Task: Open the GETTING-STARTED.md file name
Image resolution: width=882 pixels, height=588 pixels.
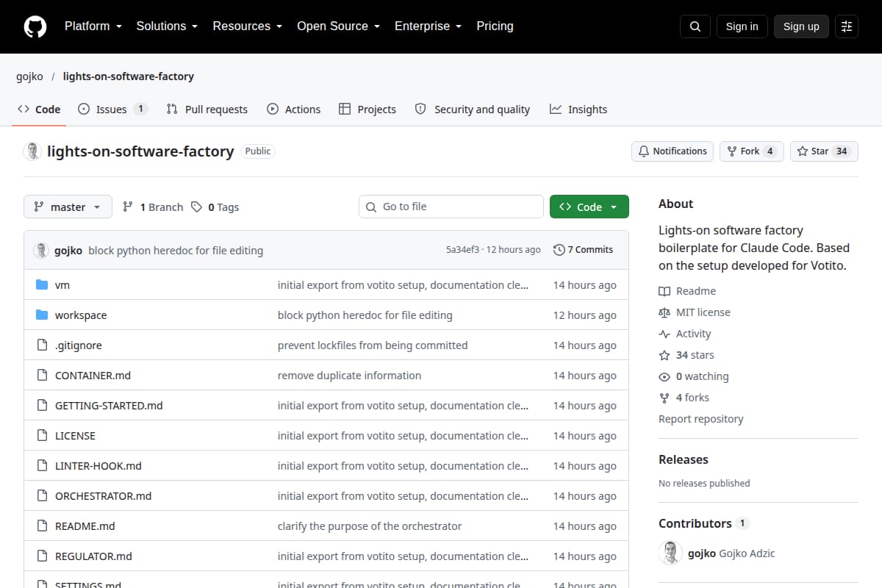Action: coord(109,406)
